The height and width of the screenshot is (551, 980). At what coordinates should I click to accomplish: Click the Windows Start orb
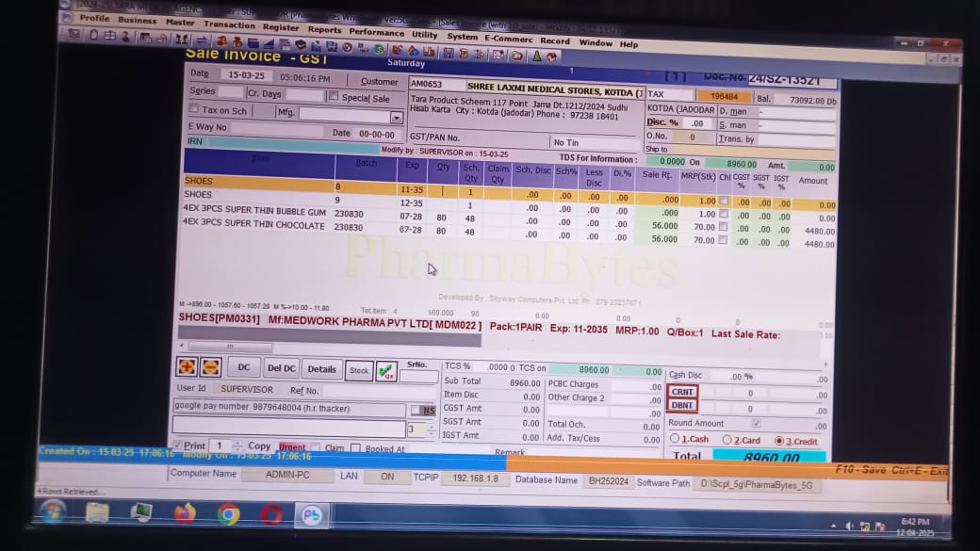coord(53,511)
